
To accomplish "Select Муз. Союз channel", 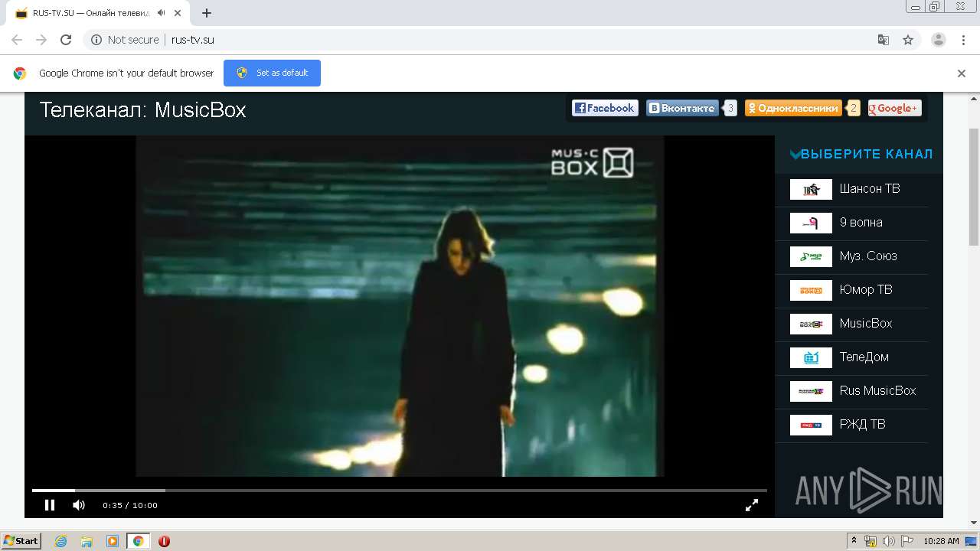I will [851, 256].
